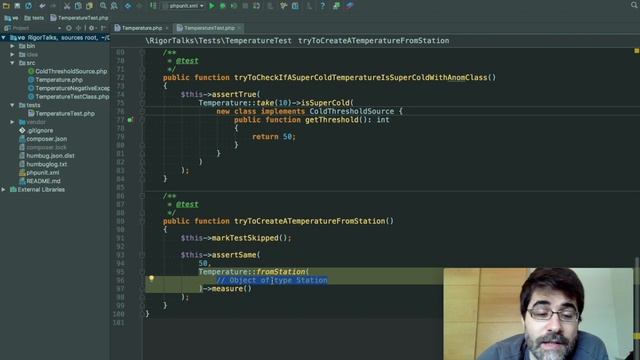Image resolution: width=640 pixels, height=360 pixels.
Task: Run with coverage icon
Action: 234,6
